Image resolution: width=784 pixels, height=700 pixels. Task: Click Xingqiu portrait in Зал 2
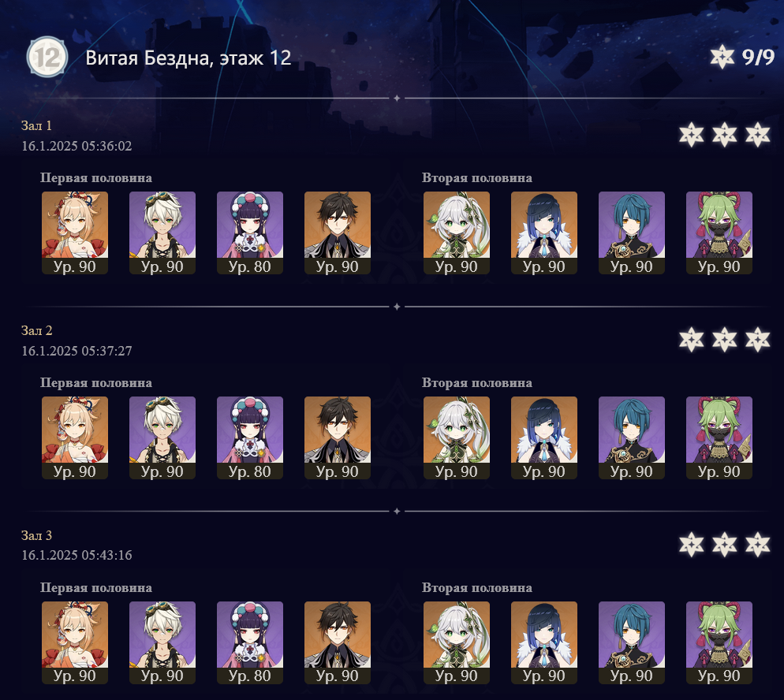click(x=632, y=438)
